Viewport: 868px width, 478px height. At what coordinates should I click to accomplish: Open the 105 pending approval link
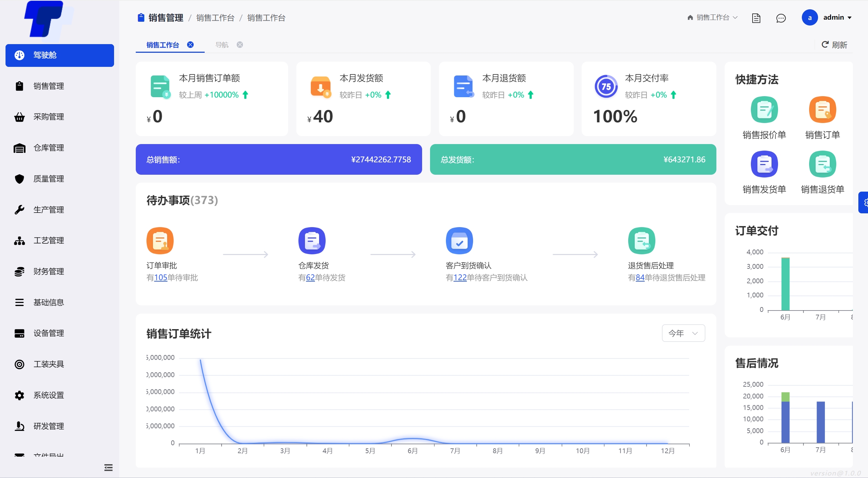161,278
